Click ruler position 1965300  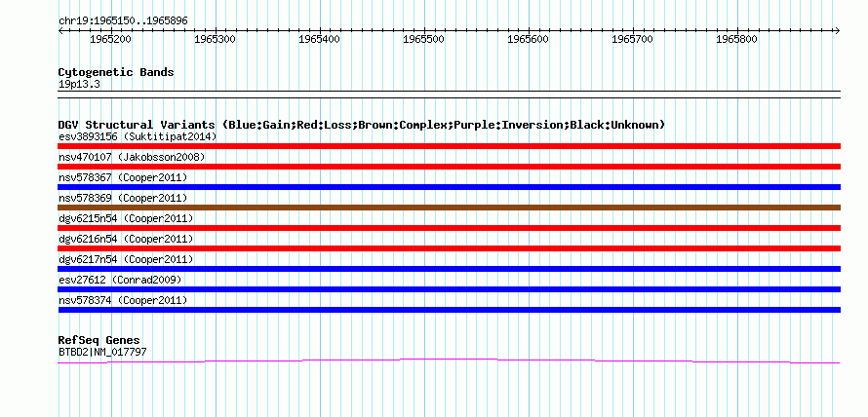(215, 39)
